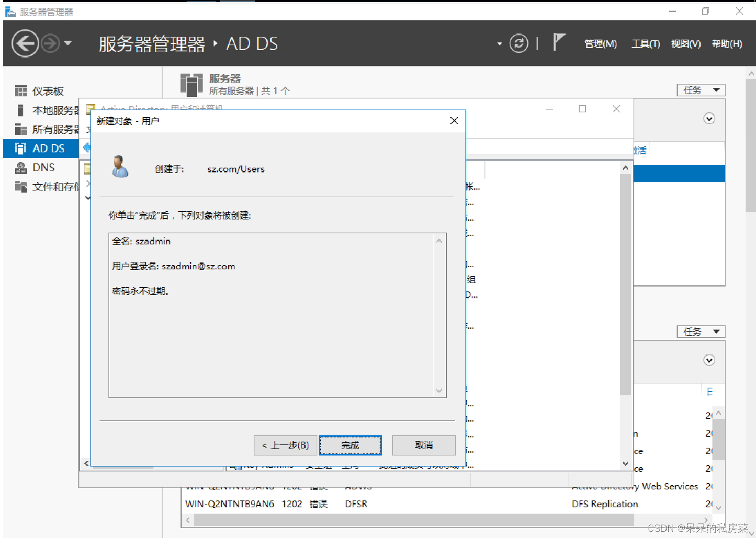
Task: Click the refresh icon in the header
Action: [518, 43]
